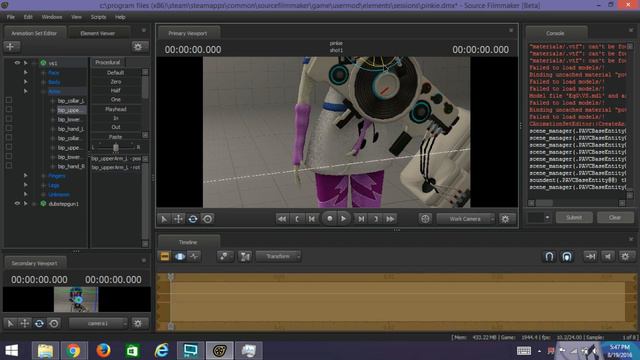The height and width of the screenshot is (360, 640).
Task: Jump to the beginning of the sequence
Action: tap(282, 219)
